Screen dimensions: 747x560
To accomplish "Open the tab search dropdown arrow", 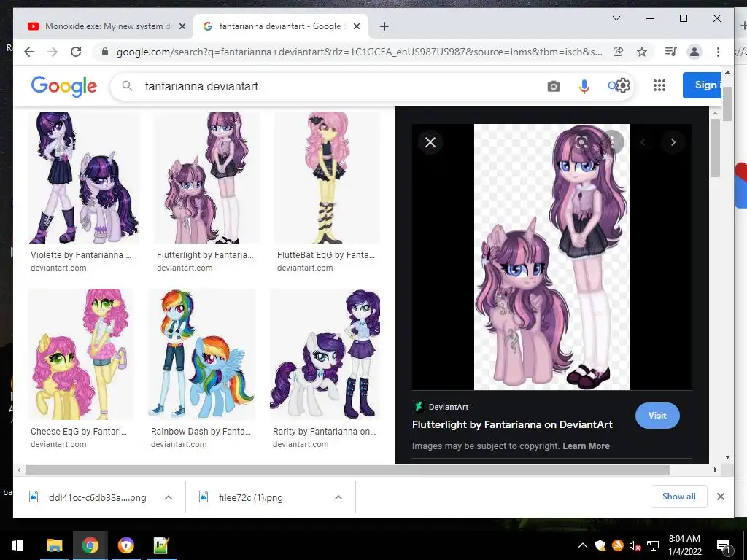I will [x=616, y=18].
